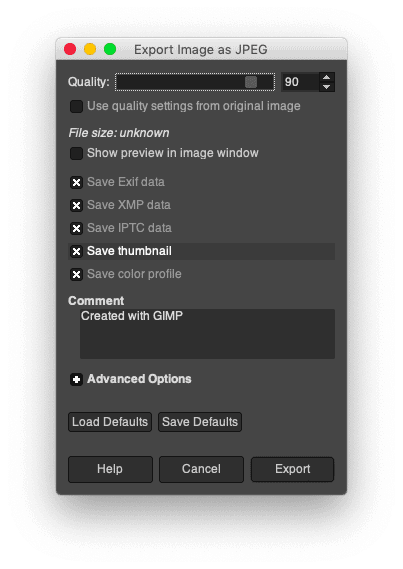Viewport: 403px width, 569px height.
Task: Disable the Save IPTC data checkbox
Action: pyautogui.click(x=76, y=228)
